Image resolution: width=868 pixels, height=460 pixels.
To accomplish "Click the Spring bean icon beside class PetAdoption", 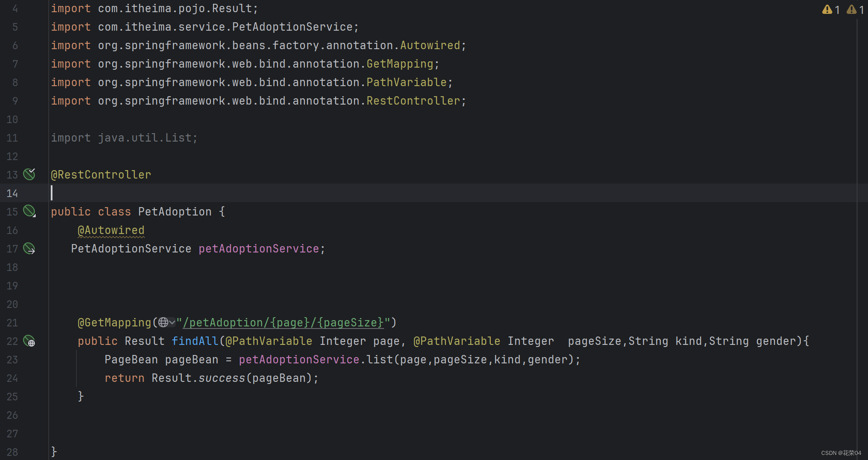I will (29, 211).
